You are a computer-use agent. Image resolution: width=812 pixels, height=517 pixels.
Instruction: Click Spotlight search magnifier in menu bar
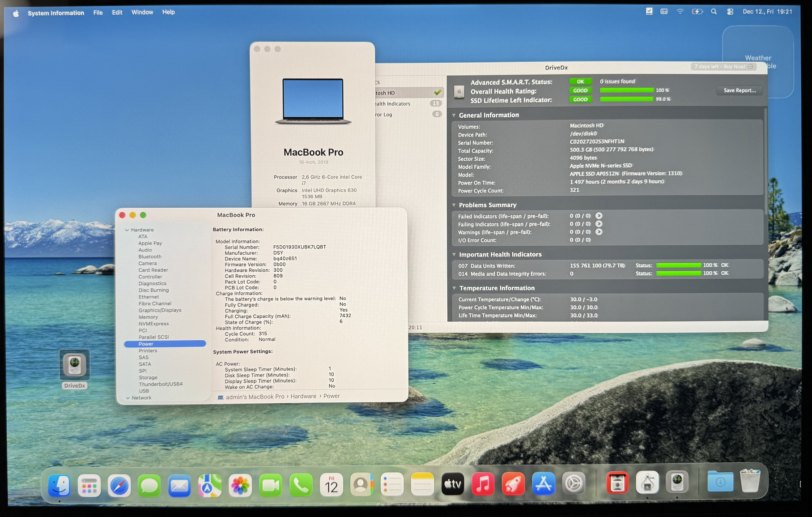tap(714, 12)
